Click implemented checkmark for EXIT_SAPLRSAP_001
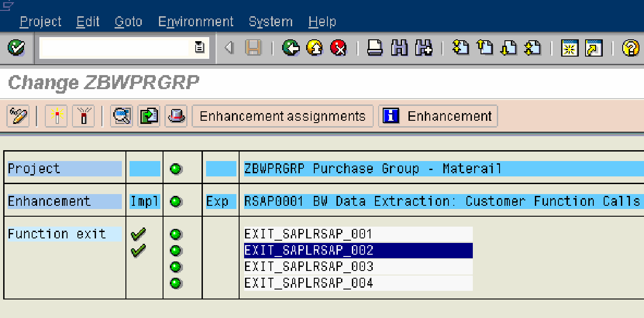Image resolution: width=644 pixels, height=318 pixels. coord(139,234)
